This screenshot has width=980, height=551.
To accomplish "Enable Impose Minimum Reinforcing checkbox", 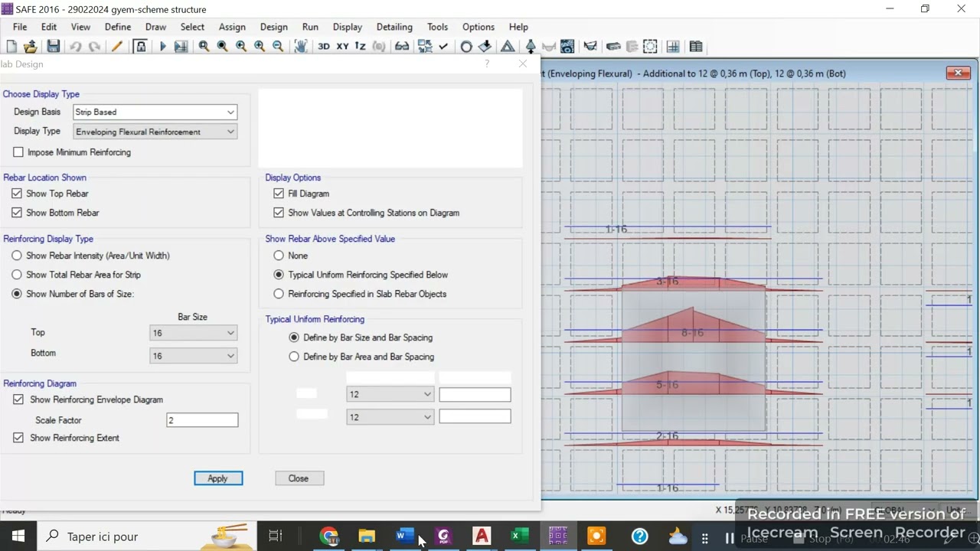I will (18, 152).
